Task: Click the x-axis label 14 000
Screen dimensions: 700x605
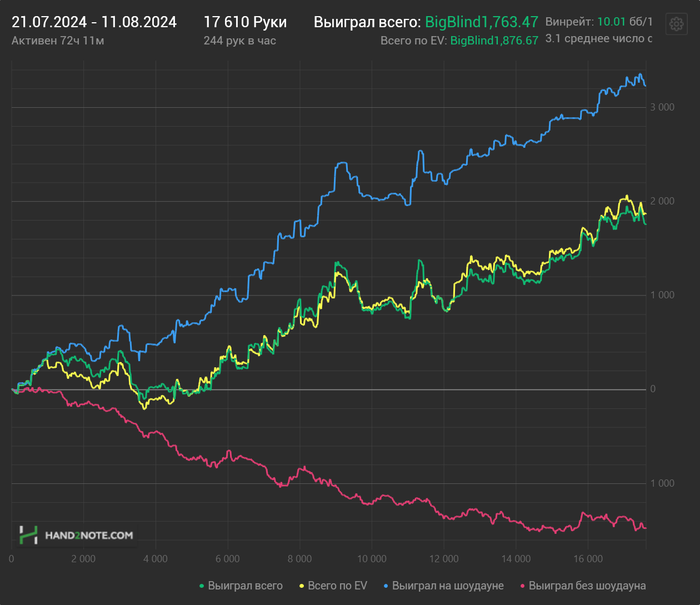Action: [516, 559]
